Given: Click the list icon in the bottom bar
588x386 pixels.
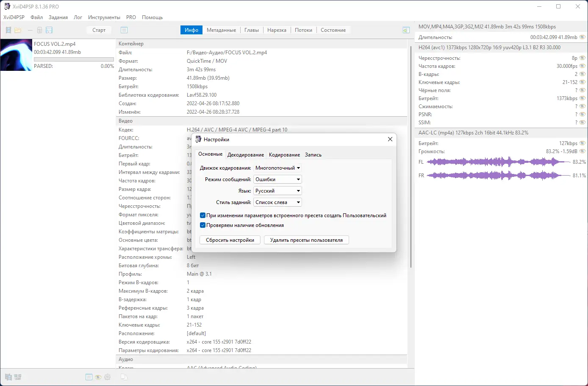Looking at the screenshot, I should [89, 377].
